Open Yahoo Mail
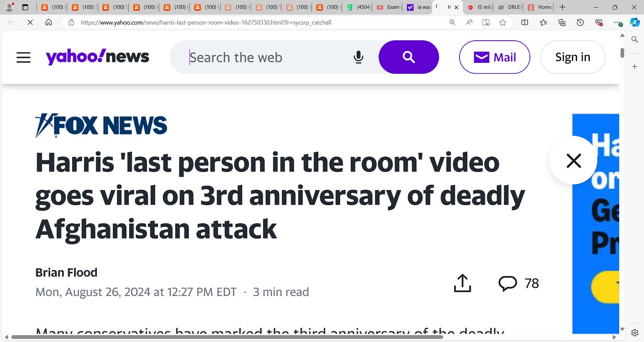 [x=494, y=57]
